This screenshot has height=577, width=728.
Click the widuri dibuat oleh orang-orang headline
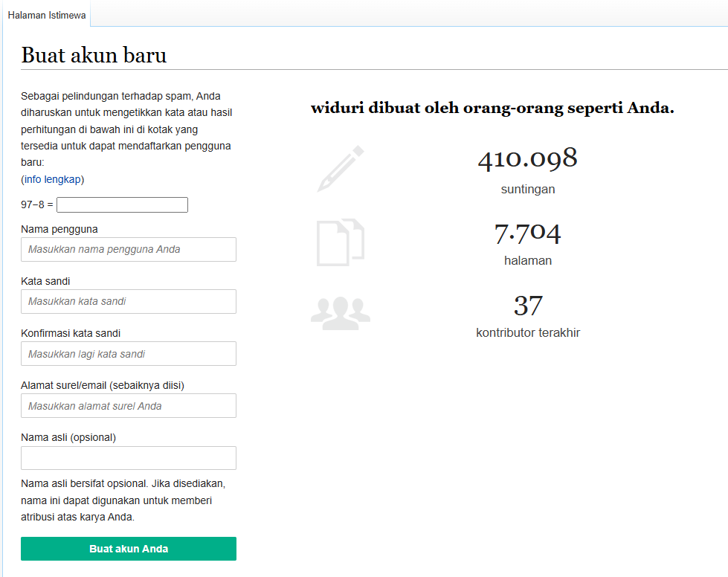coord(492,108)
